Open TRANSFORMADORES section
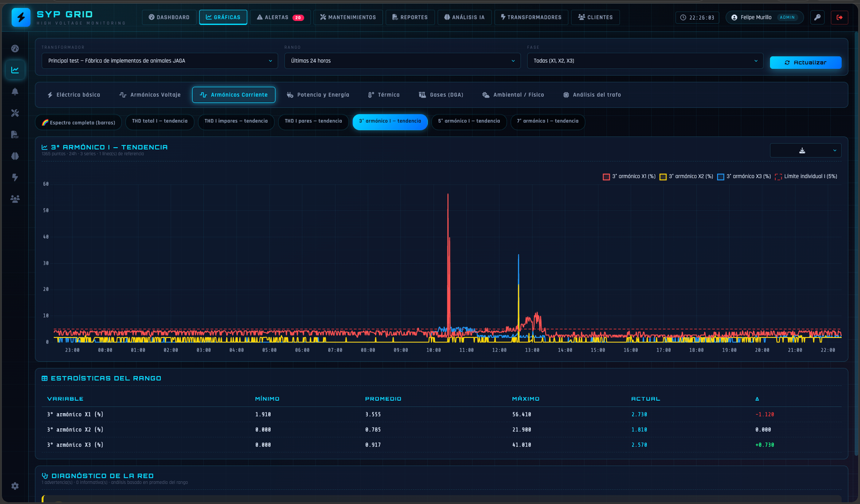860x504 pixels. point(531,17)
